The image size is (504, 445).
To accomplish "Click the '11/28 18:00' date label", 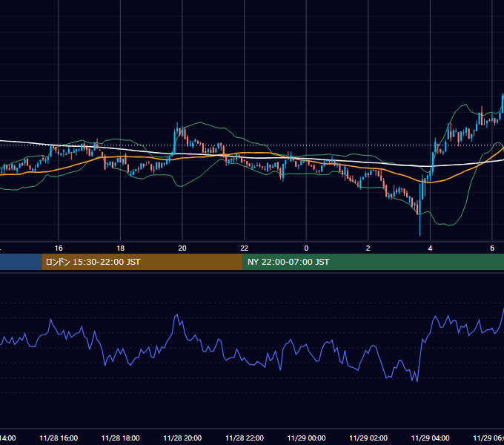I will tap(121, 438).
